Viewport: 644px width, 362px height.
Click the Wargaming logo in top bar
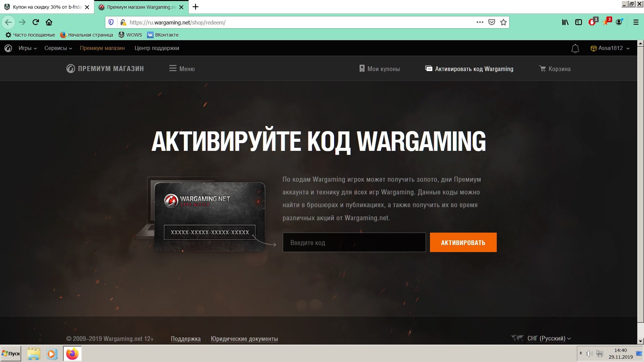[x=8, y=48]
